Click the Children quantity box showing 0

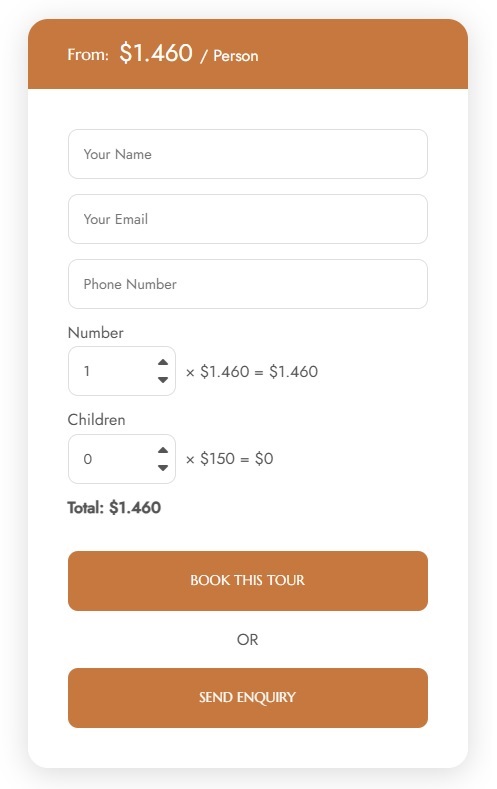click(122, 459)
